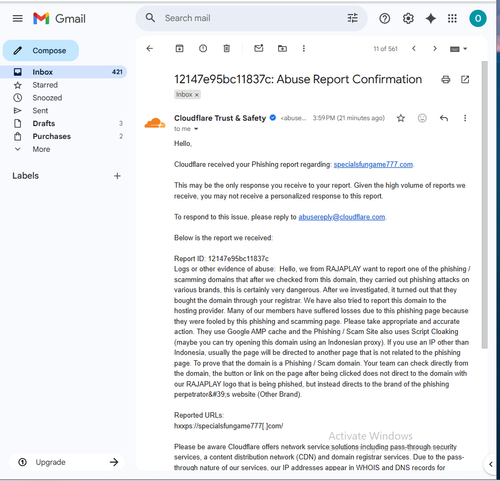Open the Support help icon

pyautogui.click(x=384, y=18)
